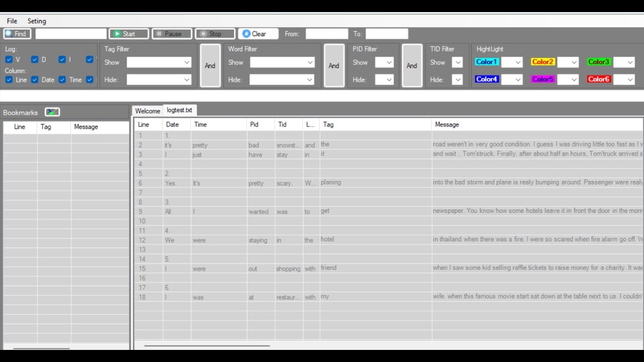Click the Color2 yellow highlight swatch
This screenshot has height=362, width=644.
(x=543, y=62)
